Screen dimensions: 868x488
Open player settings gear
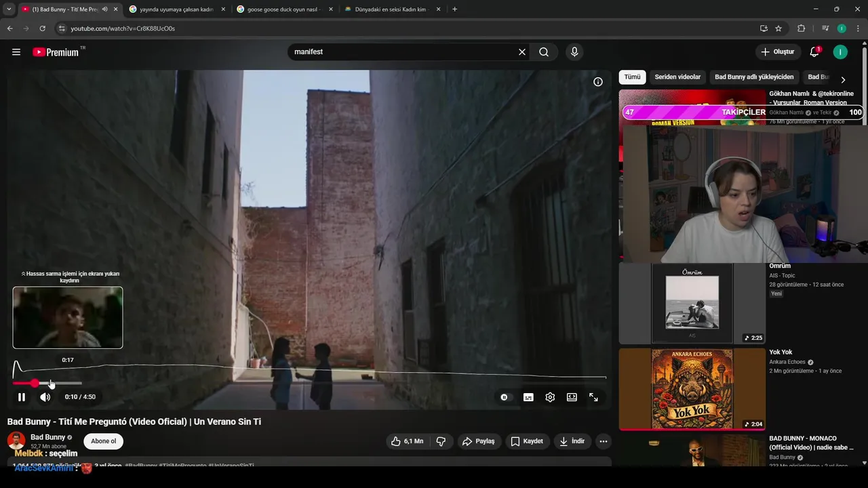[550, 397]
